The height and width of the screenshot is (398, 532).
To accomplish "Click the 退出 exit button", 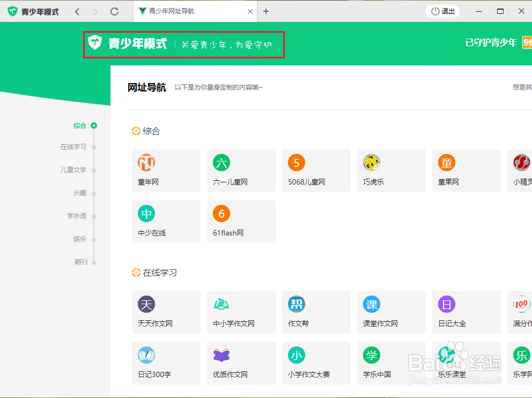I will pyautogui.click(x=442, y=11).
